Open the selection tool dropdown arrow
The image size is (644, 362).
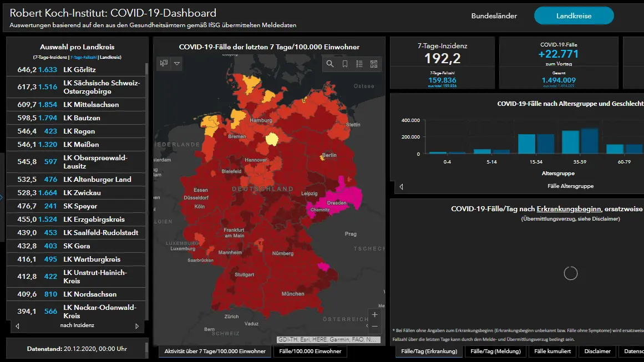pyautogui.click(x=177, y=63)
